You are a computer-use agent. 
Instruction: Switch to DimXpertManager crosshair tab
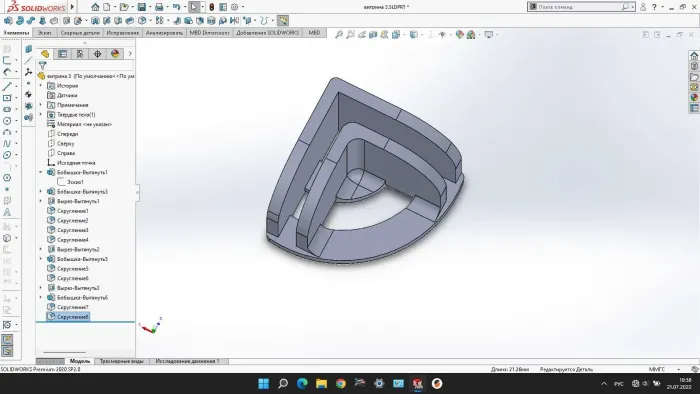pos(97,54)
